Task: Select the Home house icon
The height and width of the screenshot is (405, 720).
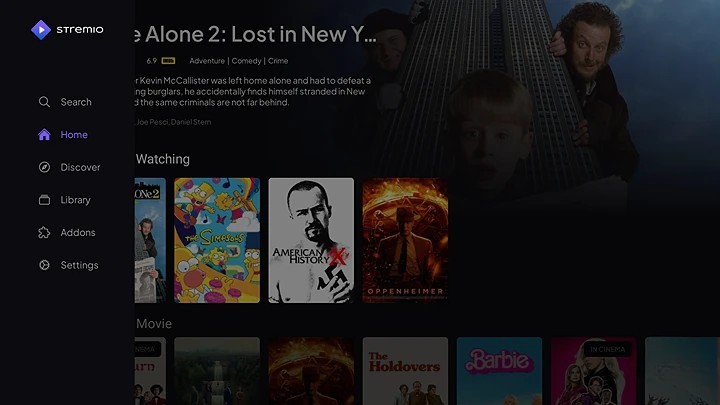Action: [x=44, y=135]
